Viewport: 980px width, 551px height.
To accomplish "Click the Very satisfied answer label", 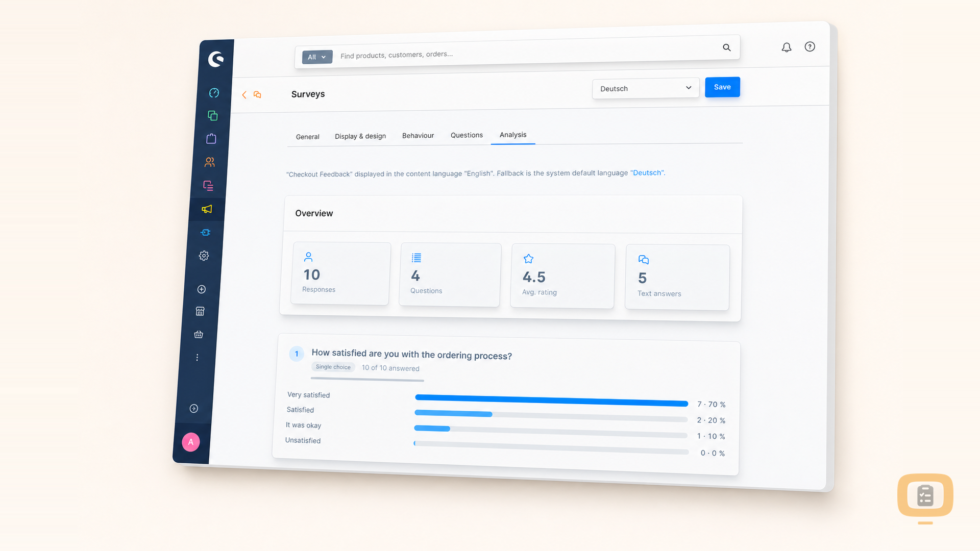I will pyautogui.click(x=308, y=395).
